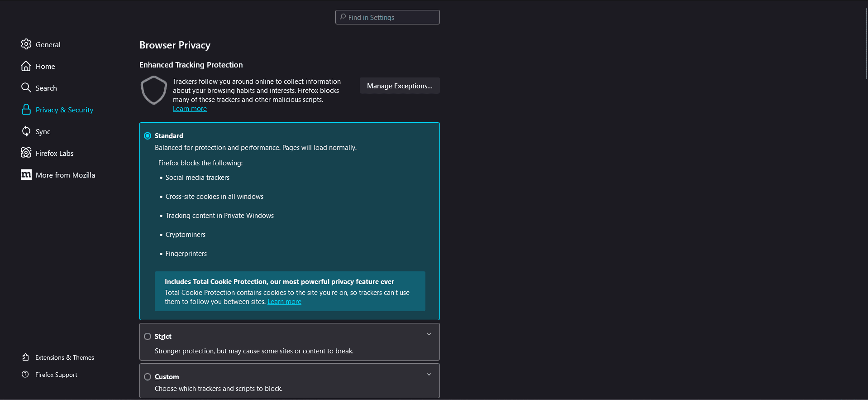Viewport: 868px width, 400px height.
Task: Select the Standard protection radio button
Action: 148,136
